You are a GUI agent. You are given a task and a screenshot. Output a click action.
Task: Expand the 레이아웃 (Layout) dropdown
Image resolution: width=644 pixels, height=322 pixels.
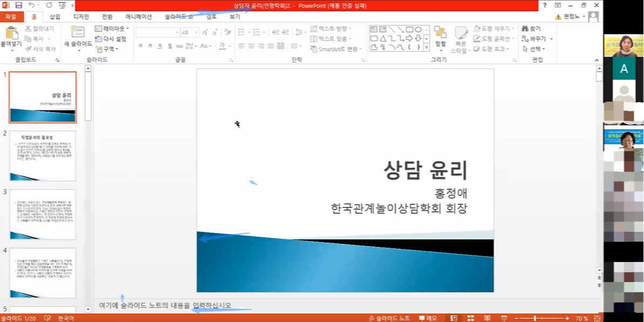pos(112,29)
